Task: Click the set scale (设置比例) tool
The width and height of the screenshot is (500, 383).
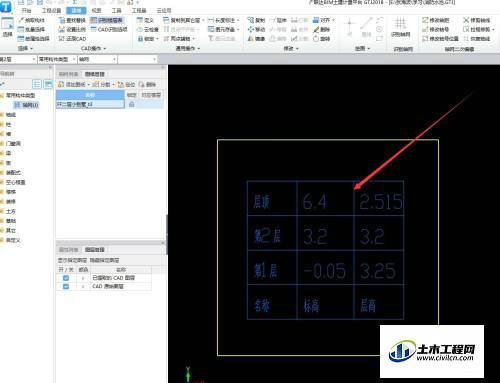Action: [x=72, y=29]
